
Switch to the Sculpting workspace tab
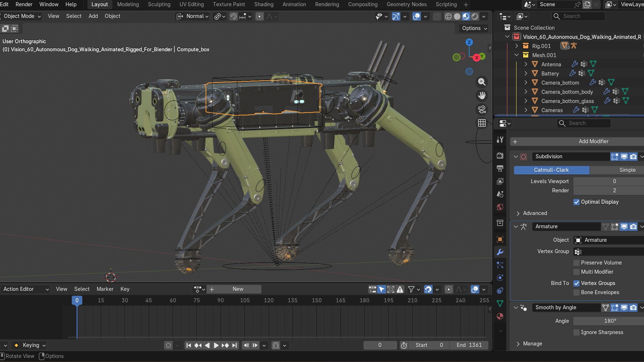(159, 4)
